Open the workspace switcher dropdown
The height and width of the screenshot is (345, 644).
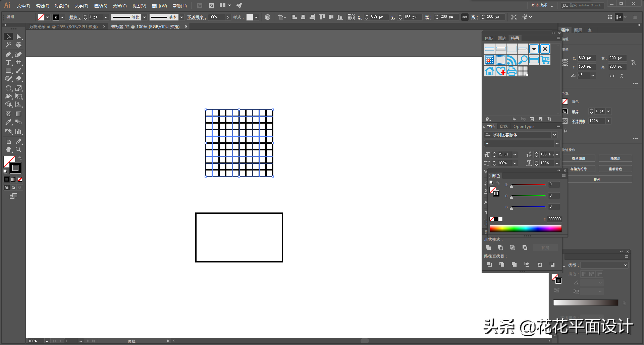pos(542,5)
